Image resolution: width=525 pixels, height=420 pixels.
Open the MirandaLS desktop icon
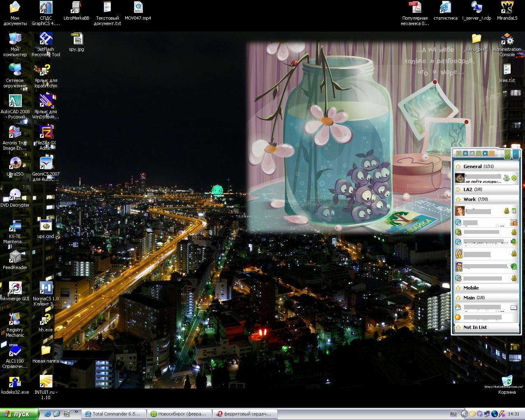[x=507, y=8]
